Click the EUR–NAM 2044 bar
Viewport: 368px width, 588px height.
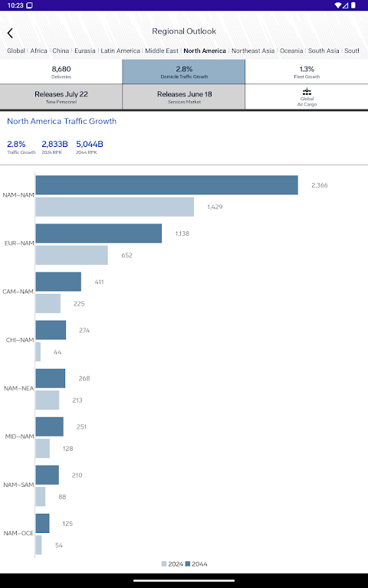[99, 234]
